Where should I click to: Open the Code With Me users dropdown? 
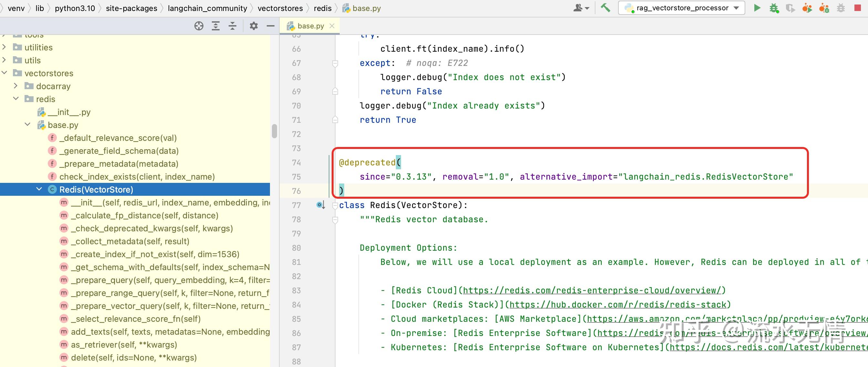pyautogui.click(x=581, y=8)
